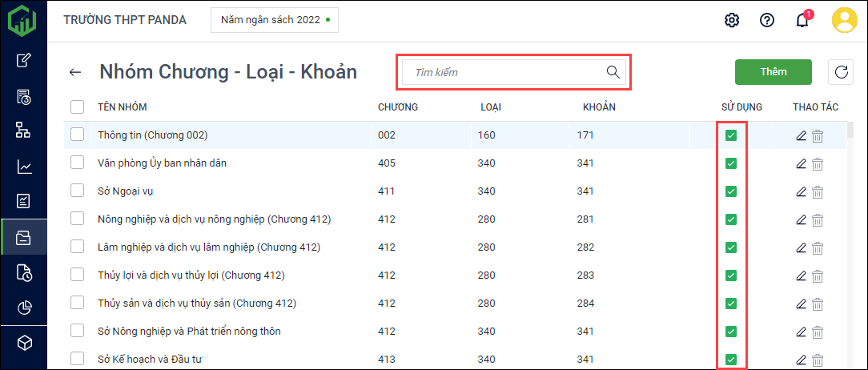Click the refresh icon beside Thêm
This screenshot has height=370, width=868.
(842, 72)
